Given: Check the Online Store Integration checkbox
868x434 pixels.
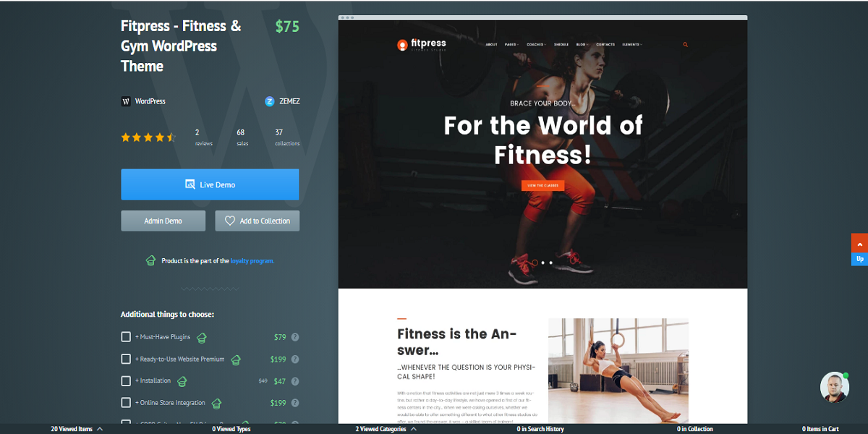Looking at the screenshot, I should pyautogui.click(x=126, y=402).
